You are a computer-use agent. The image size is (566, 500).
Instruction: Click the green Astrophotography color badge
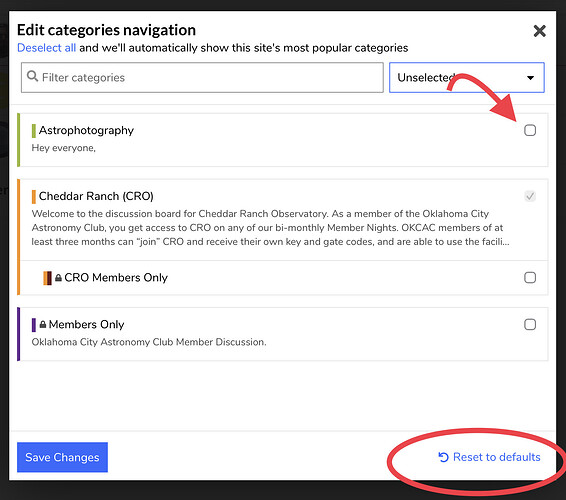[34, 131]
